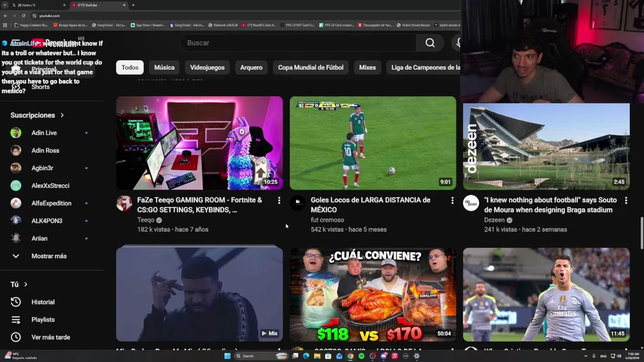Select the Arquero filter chip

(251, 67)
